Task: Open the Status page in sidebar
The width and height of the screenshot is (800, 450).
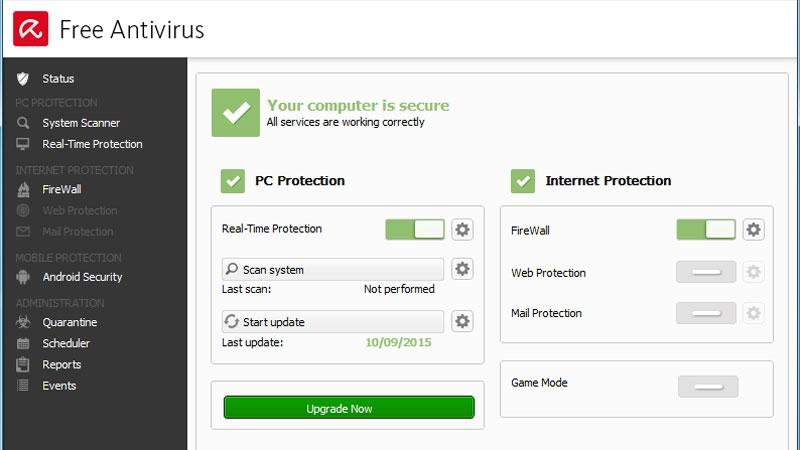Action: click(x=58, y=79)
